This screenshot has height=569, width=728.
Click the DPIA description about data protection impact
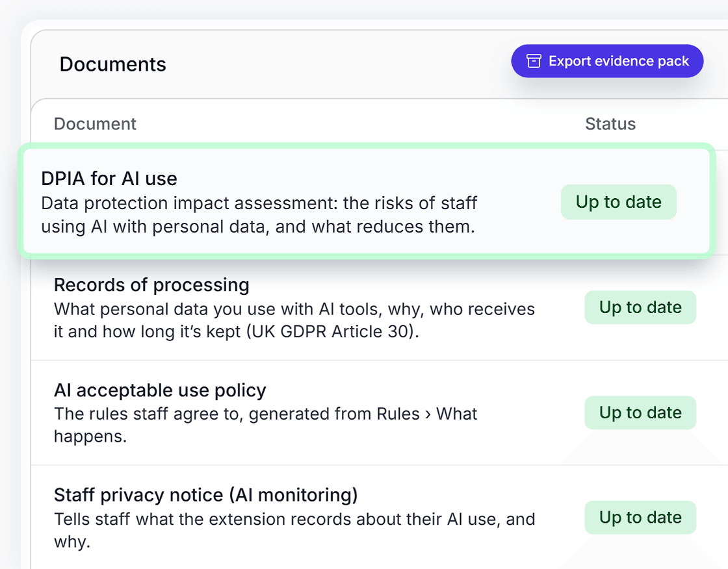pos(259,215)
